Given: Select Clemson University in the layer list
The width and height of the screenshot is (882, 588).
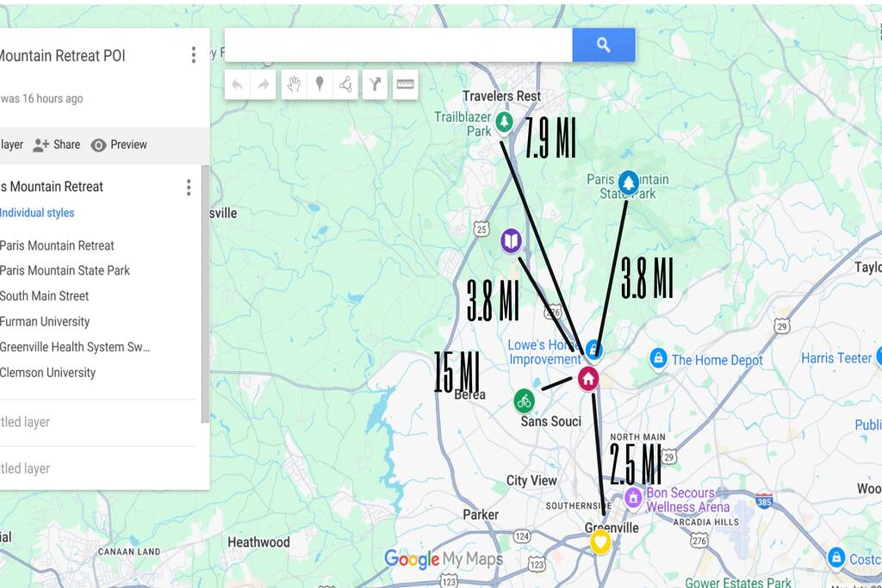Looking at the screenshot, I should point(47,373).
